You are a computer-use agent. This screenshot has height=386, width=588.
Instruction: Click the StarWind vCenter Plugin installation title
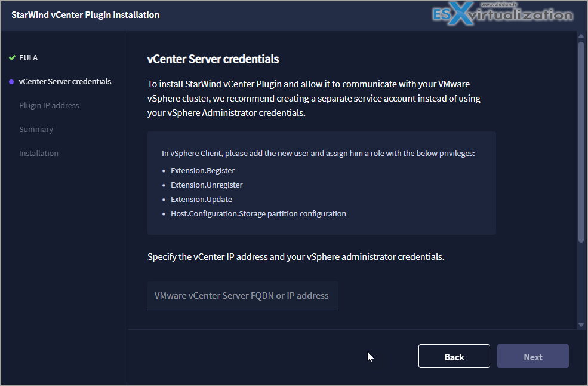(x=85, y=15)
